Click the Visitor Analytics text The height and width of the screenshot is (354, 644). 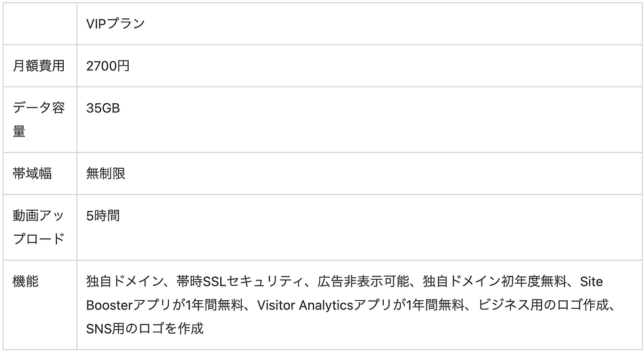click(305, 305)
